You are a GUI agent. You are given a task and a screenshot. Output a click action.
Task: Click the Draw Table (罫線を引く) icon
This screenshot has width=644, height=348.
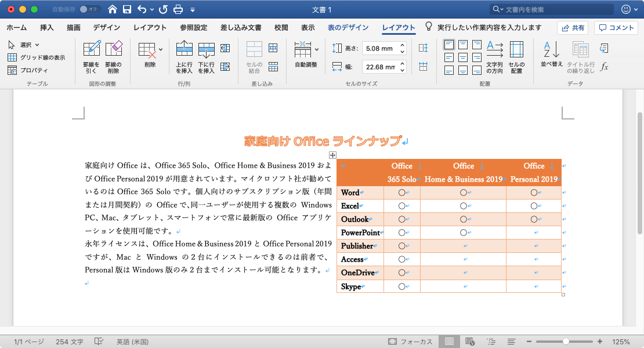[91, 49]
